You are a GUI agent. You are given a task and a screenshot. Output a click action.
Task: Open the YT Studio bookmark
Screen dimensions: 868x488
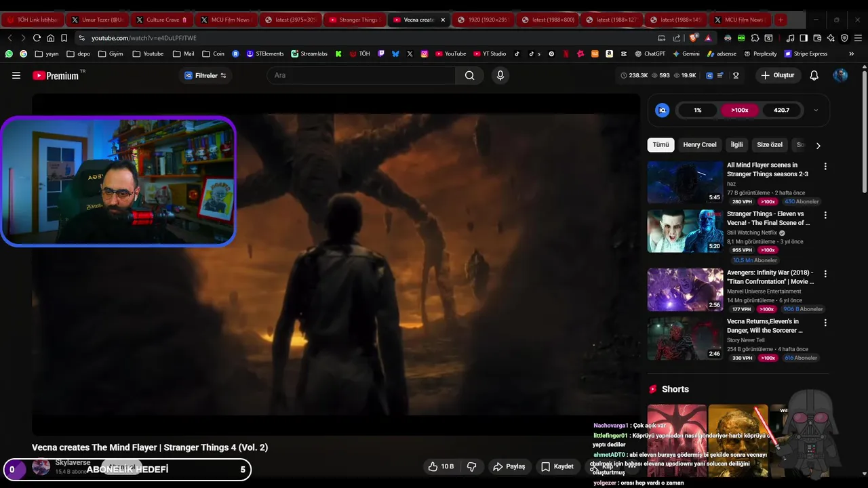click(x=489, y=54)
